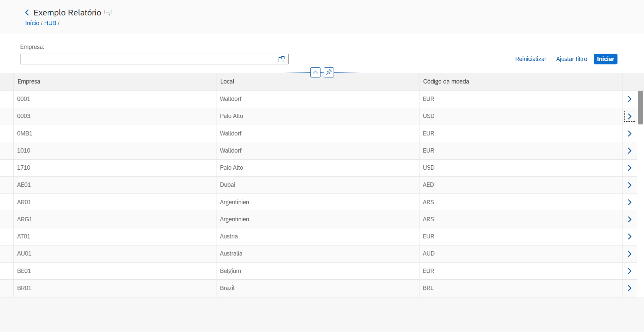This screenshot has height=332, width=644.
Task: Click the Empresa filter input field
Action: (x=148, y=59)
